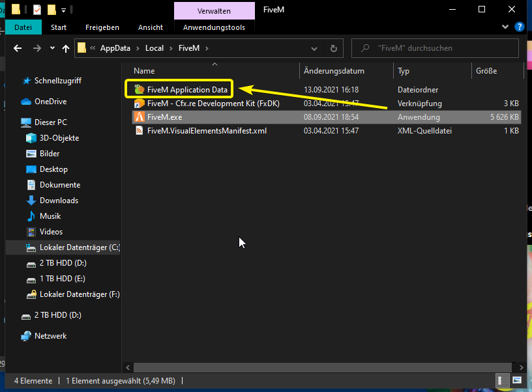Navigate back to previous folder
This screenshot has width=532, height=392.
(18, 48)
